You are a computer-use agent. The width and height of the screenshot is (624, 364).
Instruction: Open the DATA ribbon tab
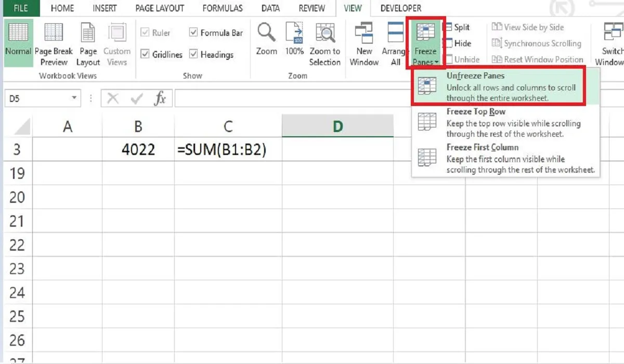[x=270, y=8]
